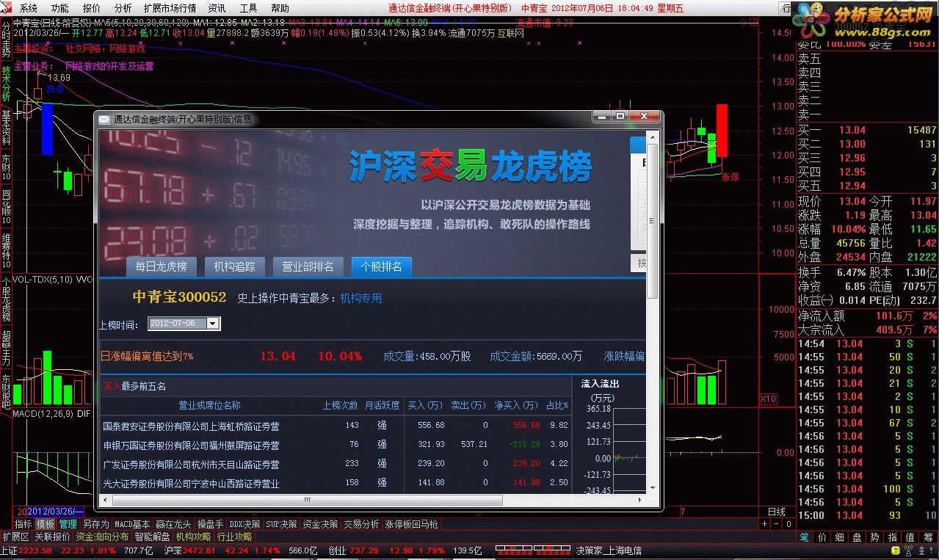939x560 pixels.
Task: Open the 关联报价 bottom tab
Action: tap(53, 537)
